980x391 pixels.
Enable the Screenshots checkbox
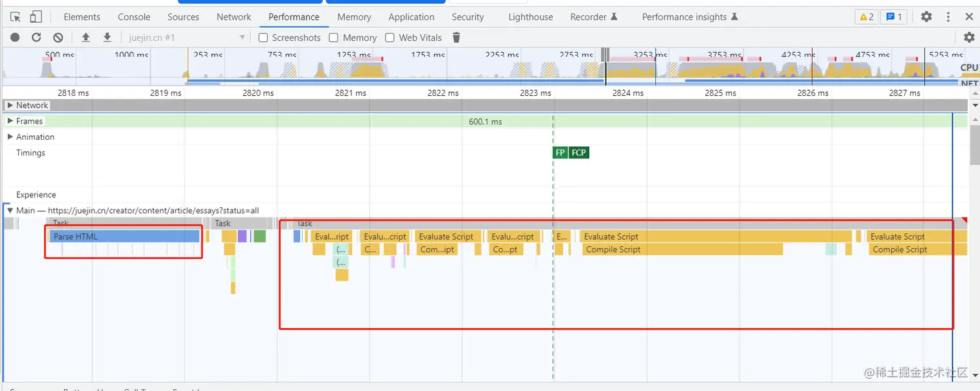(x=263, y=38)
